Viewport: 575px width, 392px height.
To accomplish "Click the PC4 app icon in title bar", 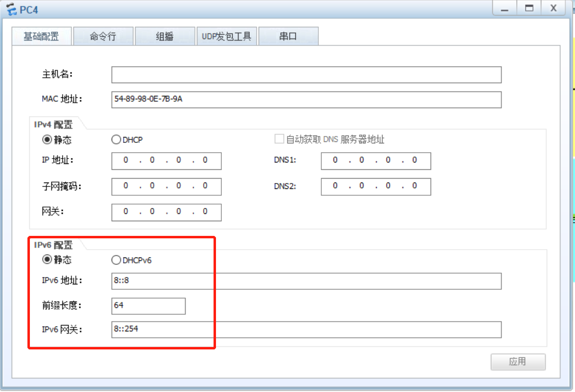I will pyautogui.click(x=11, y=9).
